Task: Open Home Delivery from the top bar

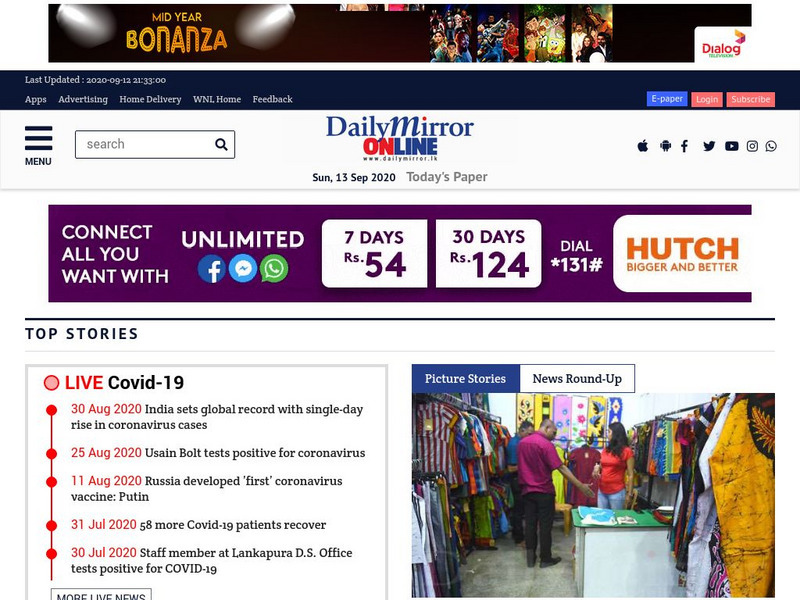Action: [149, 99]
